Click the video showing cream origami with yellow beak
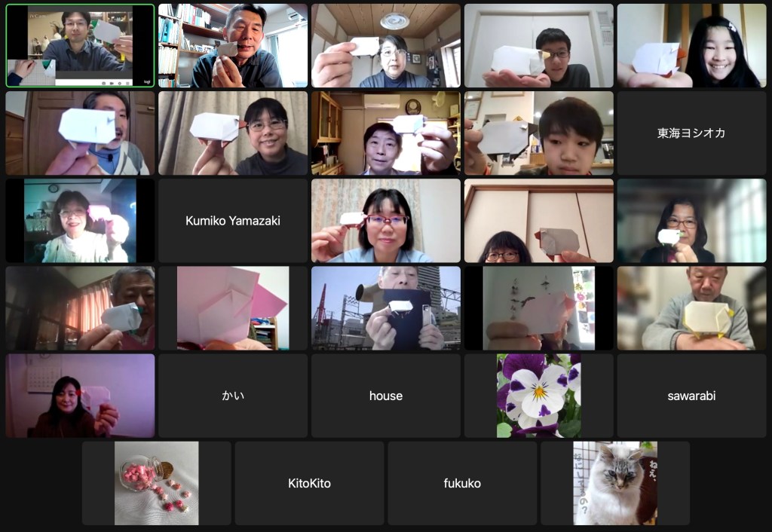The height and width of the screenshot is (532, 772). (691, 308)
